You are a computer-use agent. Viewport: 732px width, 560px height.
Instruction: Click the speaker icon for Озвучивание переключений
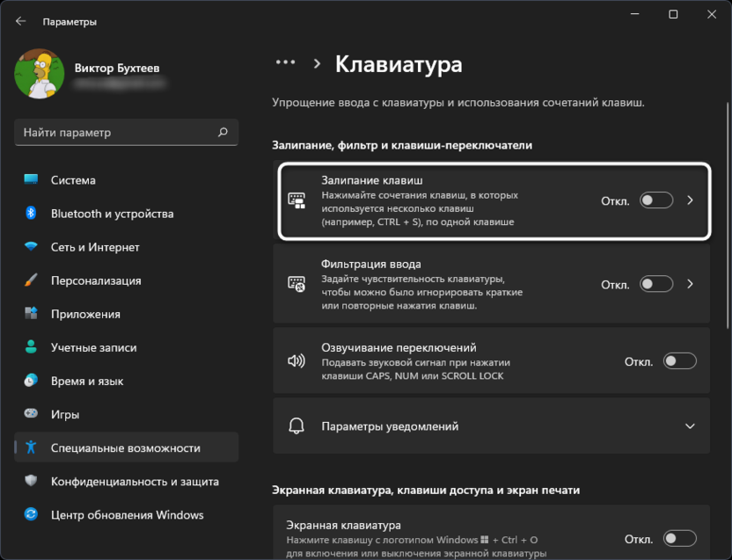[x=296, y=360]
